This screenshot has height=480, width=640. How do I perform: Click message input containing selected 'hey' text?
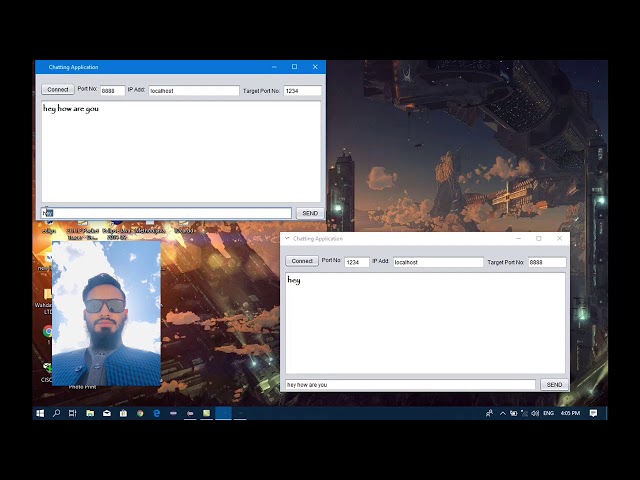166,213
